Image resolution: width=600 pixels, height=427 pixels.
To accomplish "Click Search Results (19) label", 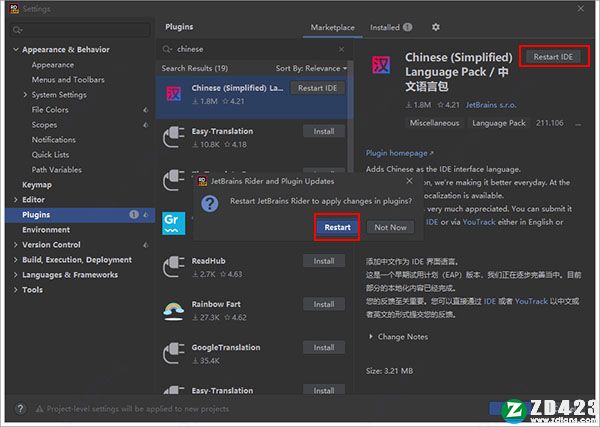I will point(194,68).
